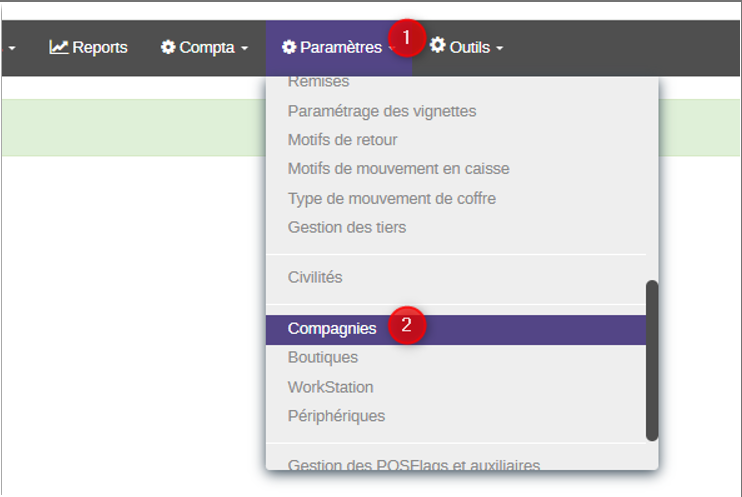Open the WorkStation entry
Screen dimensions: 742x497
point(456,387)
